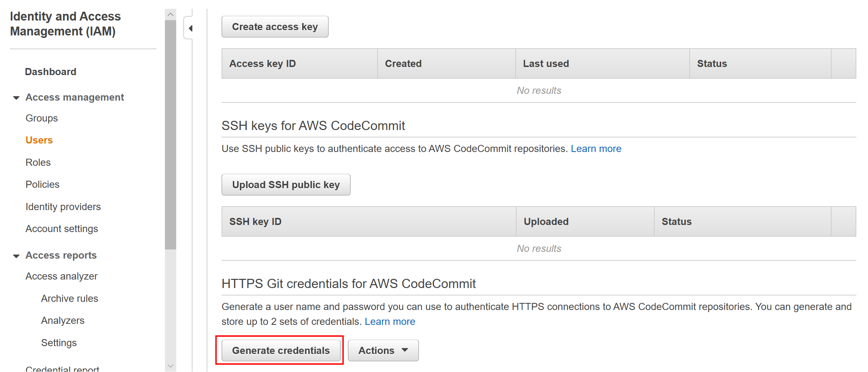Click Create access key button
Image resolution: width=868 pixels, height=372 pixels.
(x=275, y=27)
